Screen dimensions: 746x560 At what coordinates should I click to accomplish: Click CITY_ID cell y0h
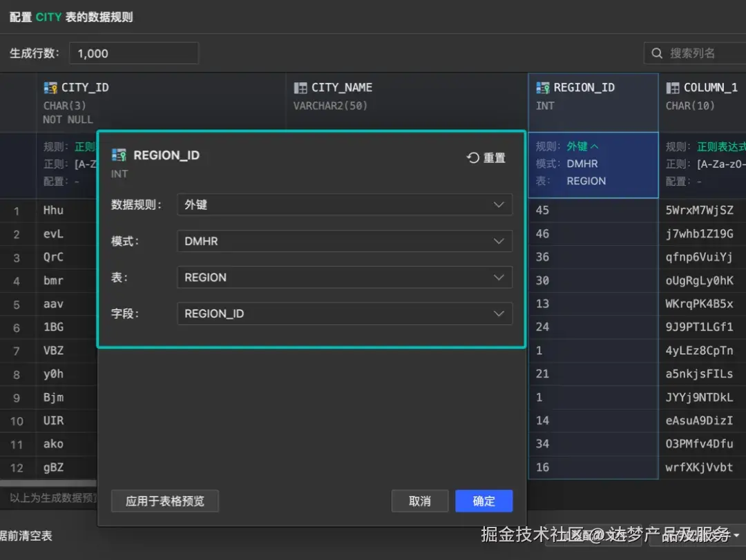(x=66, y=374)
